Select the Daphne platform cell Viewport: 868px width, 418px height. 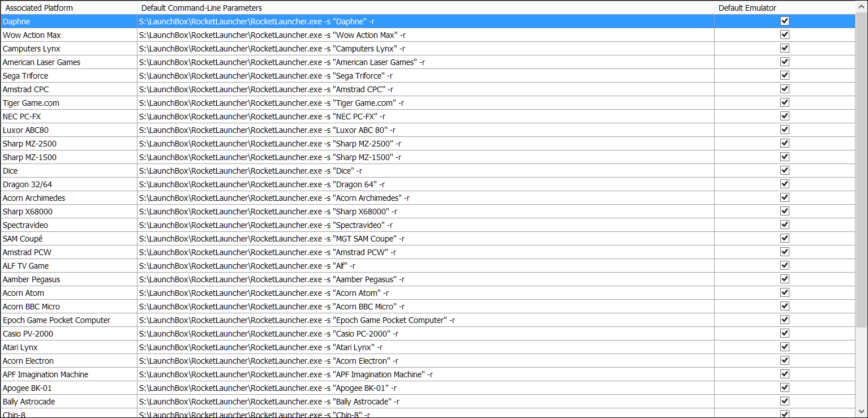tap(68, 21)
